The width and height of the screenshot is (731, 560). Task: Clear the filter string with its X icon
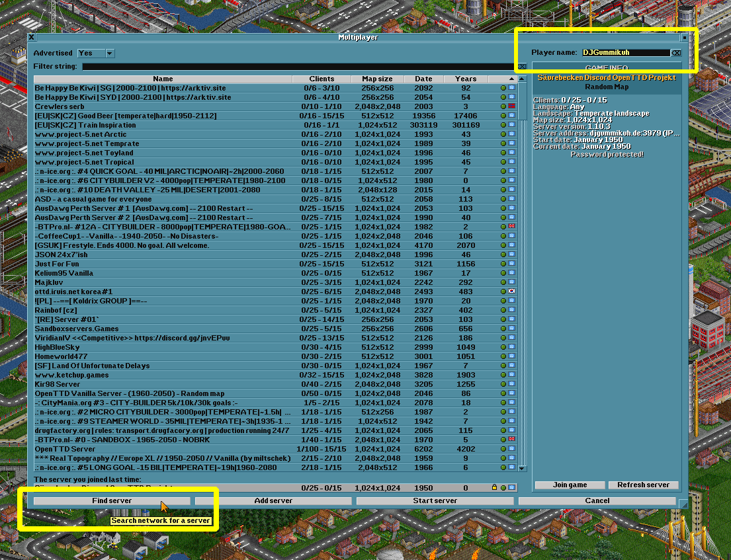(522, 67)
